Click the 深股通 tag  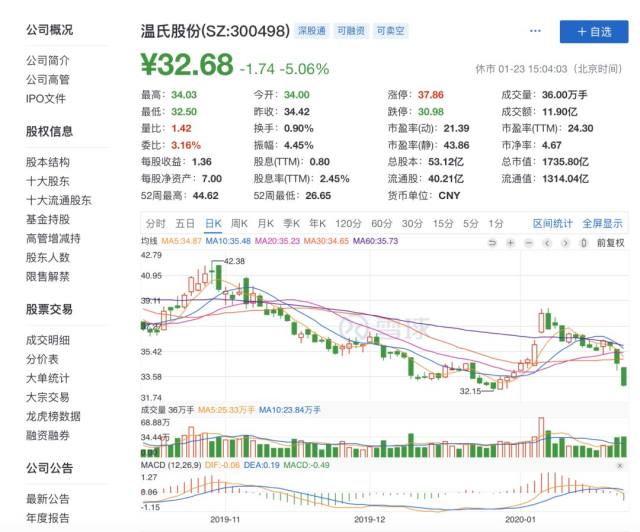[312, 31]
